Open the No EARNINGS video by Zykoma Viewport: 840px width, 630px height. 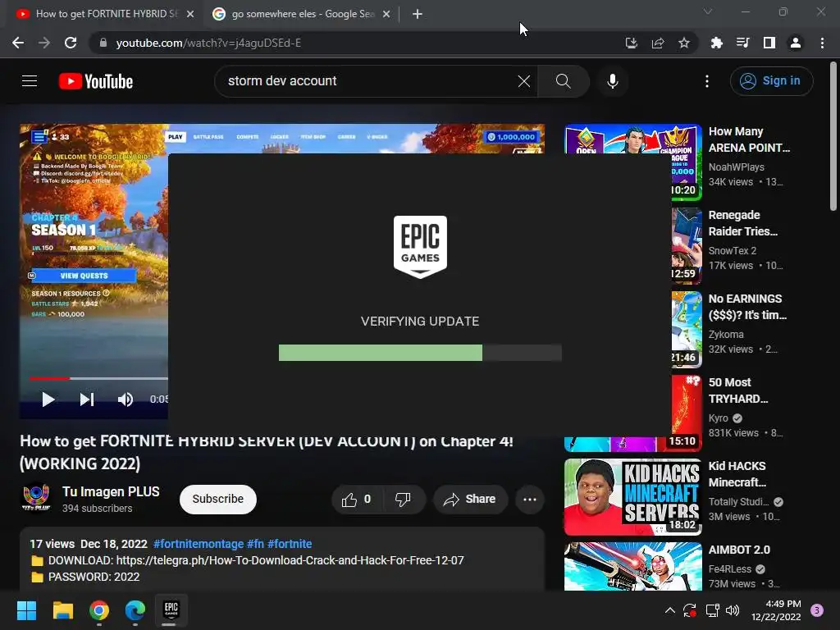point(747,307)
